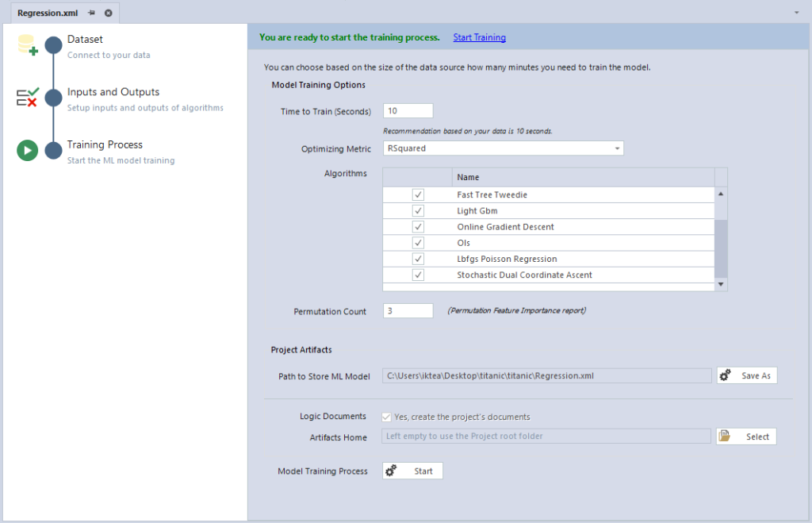812x523 pixels.
Task: Uncheck the Ols algorithm
Action: point(418,243)
